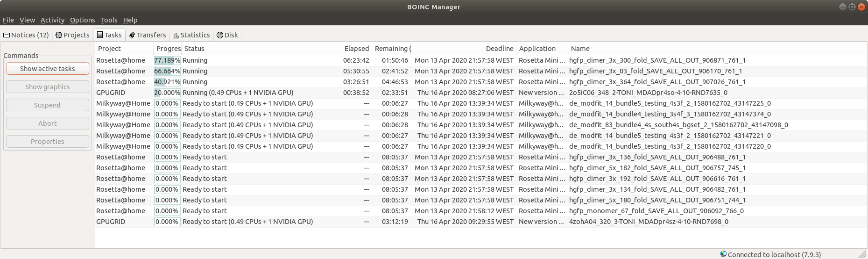Open the File menu
The width and height of the screenshot is (868, 259).
(8, 20)
